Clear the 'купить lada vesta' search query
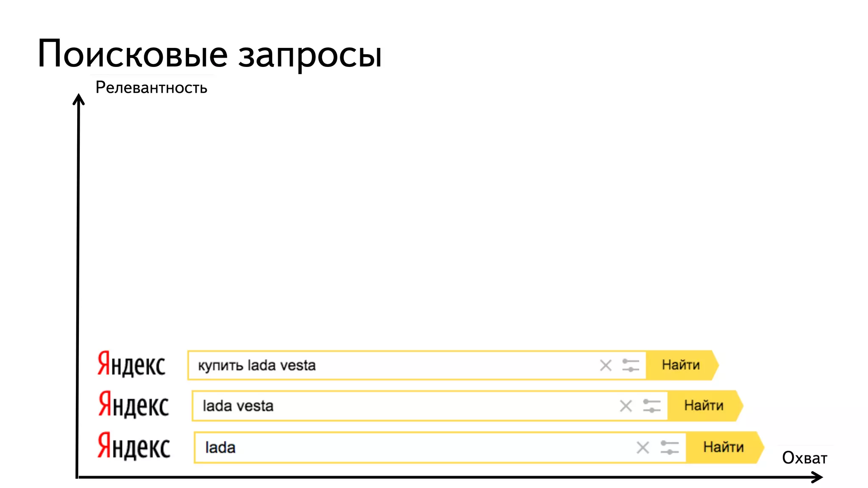Image resolution: width=868 pixels, height=488 pixels. (x=606, y=365)
